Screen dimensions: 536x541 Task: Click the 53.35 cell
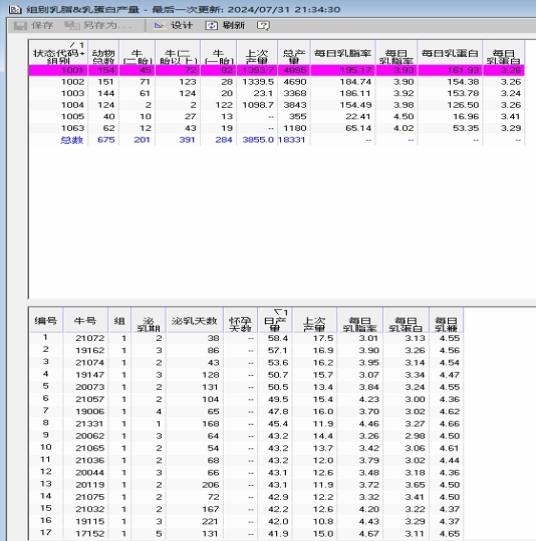[x=466, y=128]
